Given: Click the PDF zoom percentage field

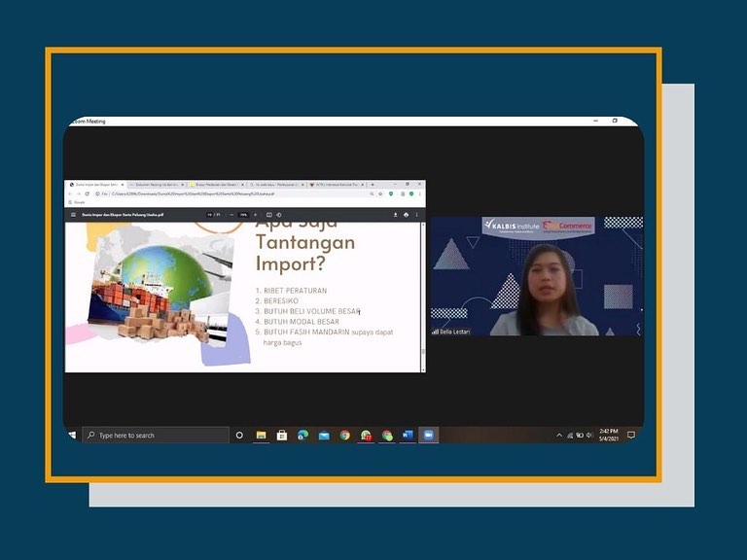Looking at the screenshot, I should (242, 215).
